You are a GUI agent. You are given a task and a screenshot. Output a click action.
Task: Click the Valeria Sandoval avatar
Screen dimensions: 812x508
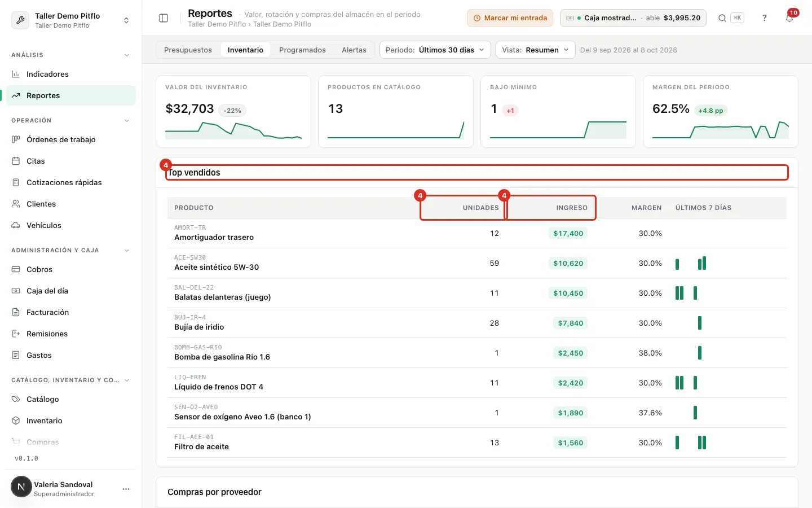click(21, 487)
